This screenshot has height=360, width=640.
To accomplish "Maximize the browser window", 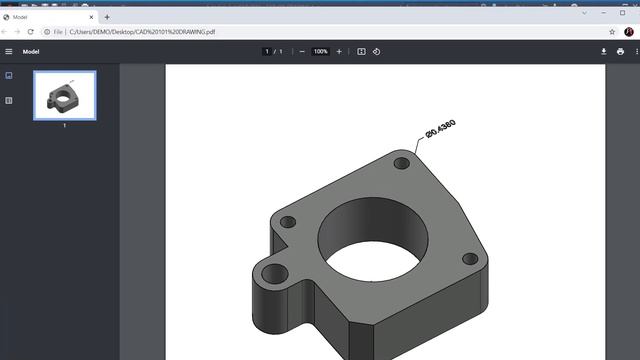I will pyautogui.click(x=622, y=13).
